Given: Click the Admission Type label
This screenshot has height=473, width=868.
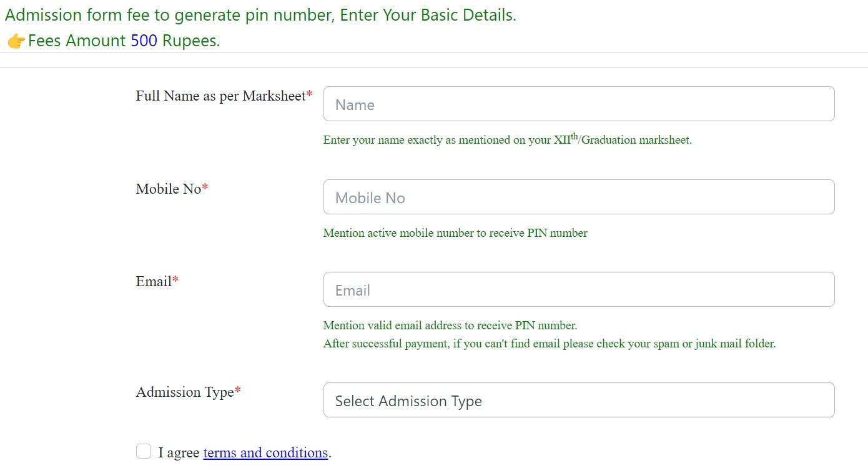Looking at the screenshot, I should [x=183, y=392].
